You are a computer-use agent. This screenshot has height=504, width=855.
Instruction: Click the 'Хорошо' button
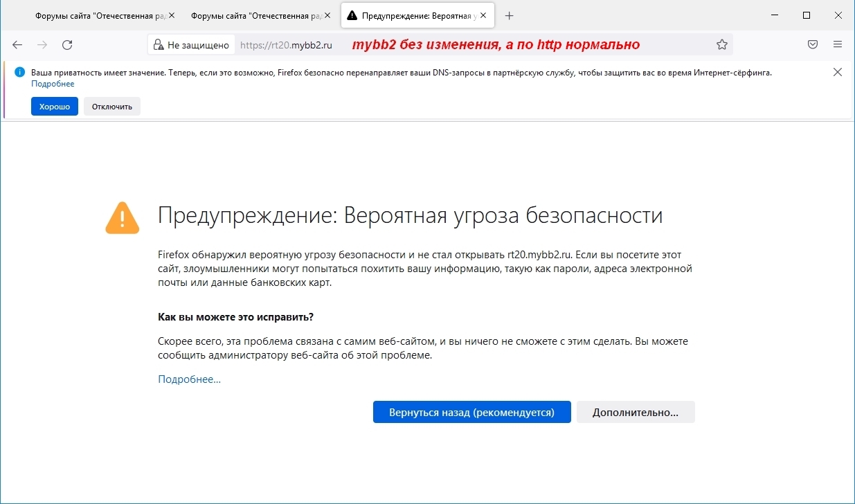[55, 107]
